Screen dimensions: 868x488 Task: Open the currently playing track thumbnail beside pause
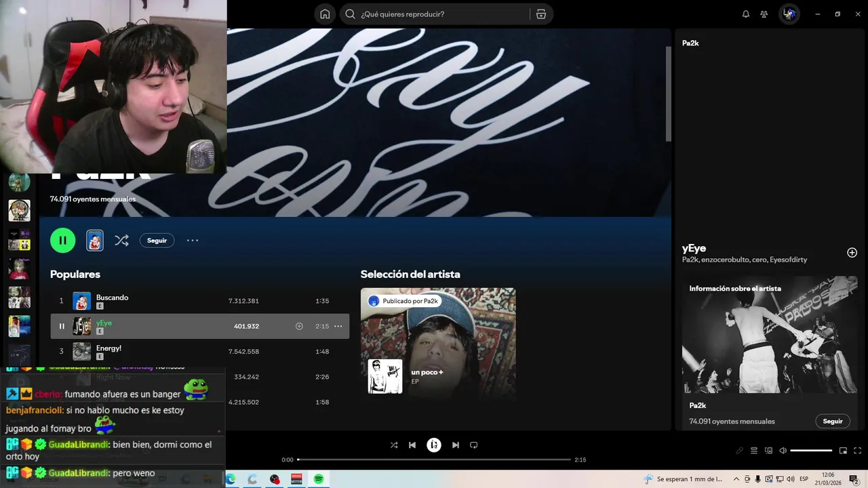coord(95,240)
